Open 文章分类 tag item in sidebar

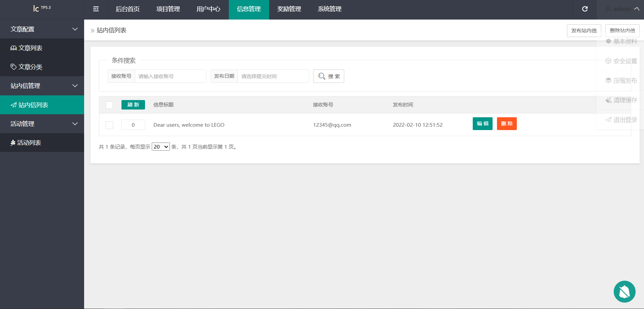click(x=30, y=67)
